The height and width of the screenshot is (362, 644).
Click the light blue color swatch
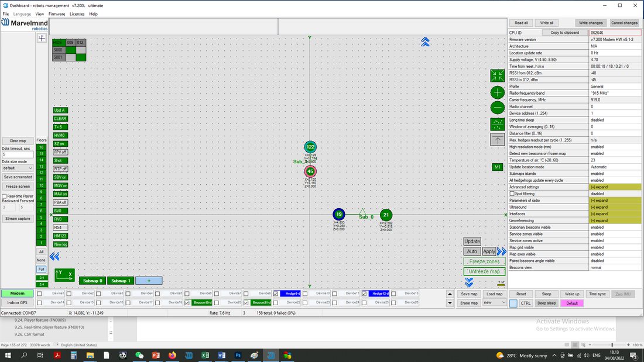tap(513, 304)
